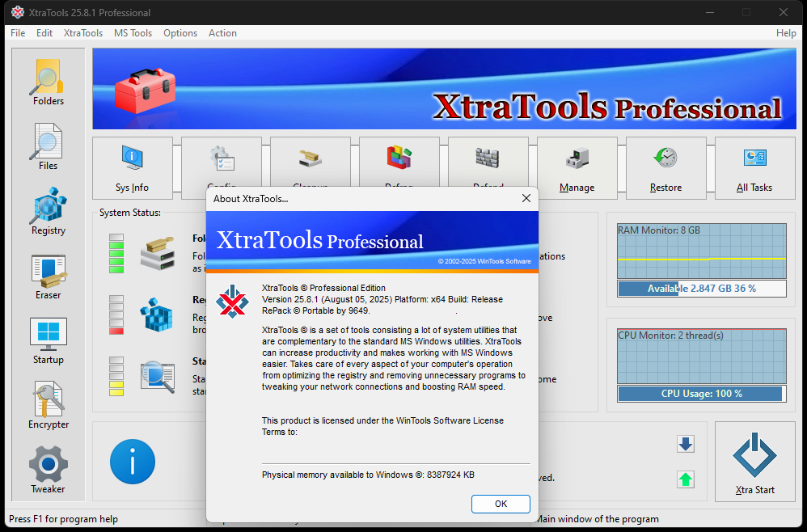Click the green up arrow icon
807x532 pixels.
tap(686, 479)
